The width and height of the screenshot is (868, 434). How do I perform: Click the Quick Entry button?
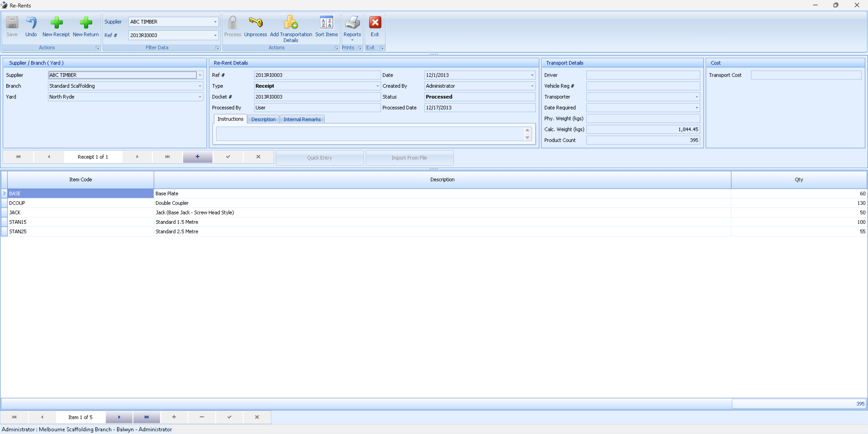pyautogui.click(x=319, y=158)
